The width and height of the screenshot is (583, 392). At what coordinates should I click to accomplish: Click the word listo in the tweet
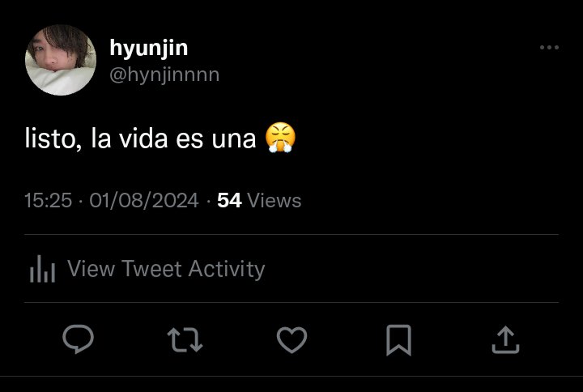(50, 139)
